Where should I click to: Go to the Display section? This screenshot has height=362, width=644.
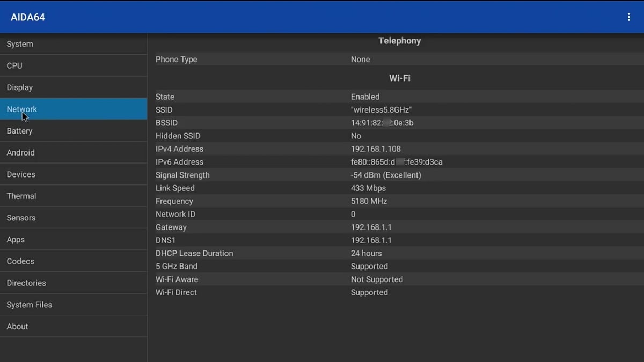click(x=74, y=87)
